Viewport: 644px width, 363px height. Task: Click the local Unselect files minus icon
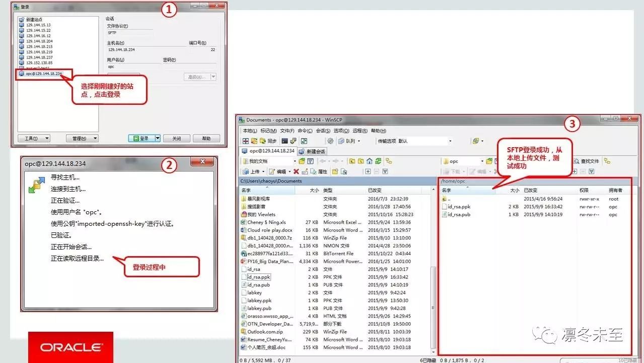tap(377, 171)
